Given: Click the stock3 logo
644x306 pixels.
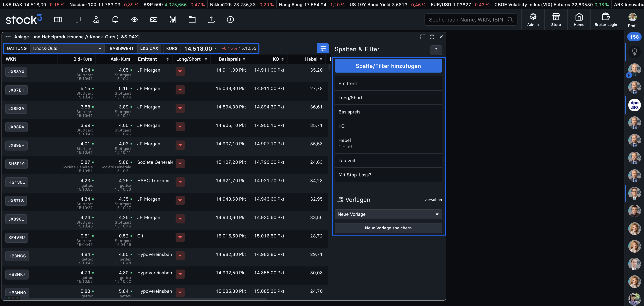Looking at the screenshot, I should coord(24,20).
